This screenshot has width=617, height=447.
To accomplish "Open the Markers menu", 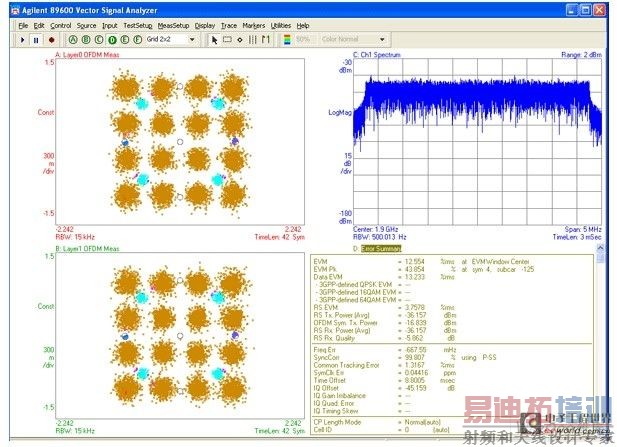I will [253, 26].
